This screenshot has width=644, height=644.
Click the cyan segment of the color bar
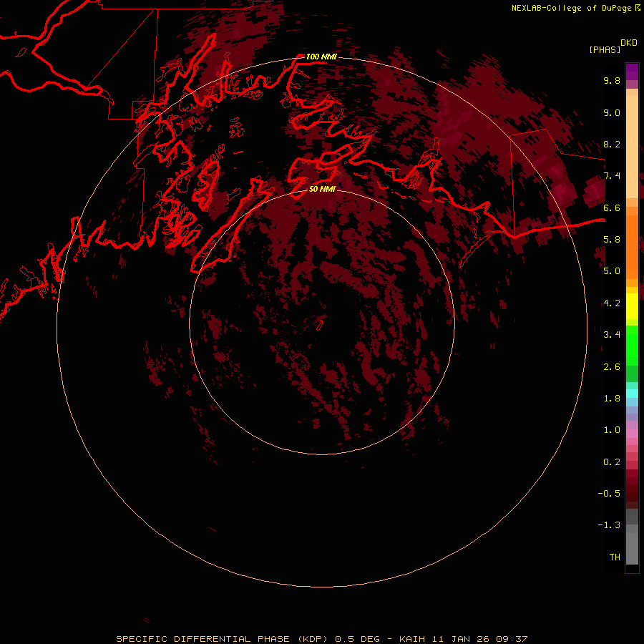632,394
